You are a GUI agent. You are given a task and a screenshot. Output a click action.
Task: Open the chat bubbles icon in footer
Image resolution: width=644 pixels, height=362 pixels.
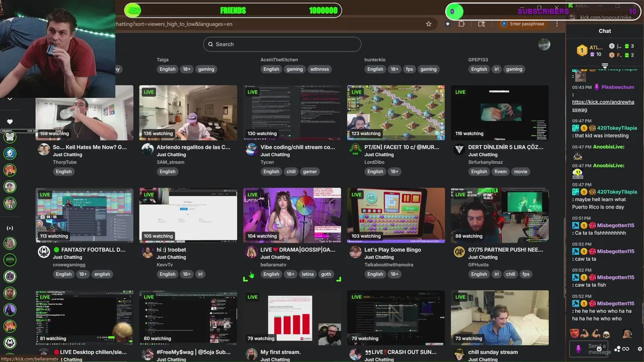coord(617,349)
